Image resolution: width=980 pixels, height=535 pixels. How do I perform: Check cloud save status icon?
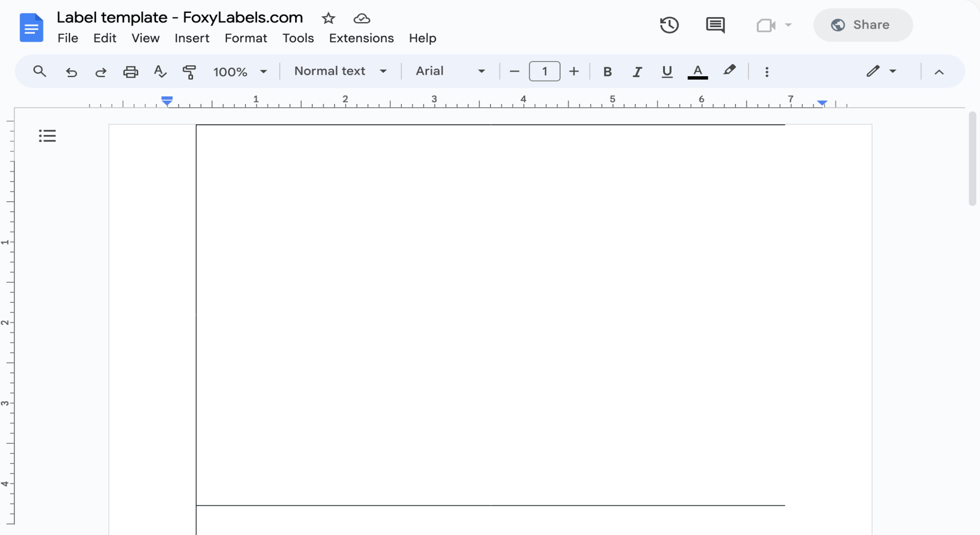(362, 19)
